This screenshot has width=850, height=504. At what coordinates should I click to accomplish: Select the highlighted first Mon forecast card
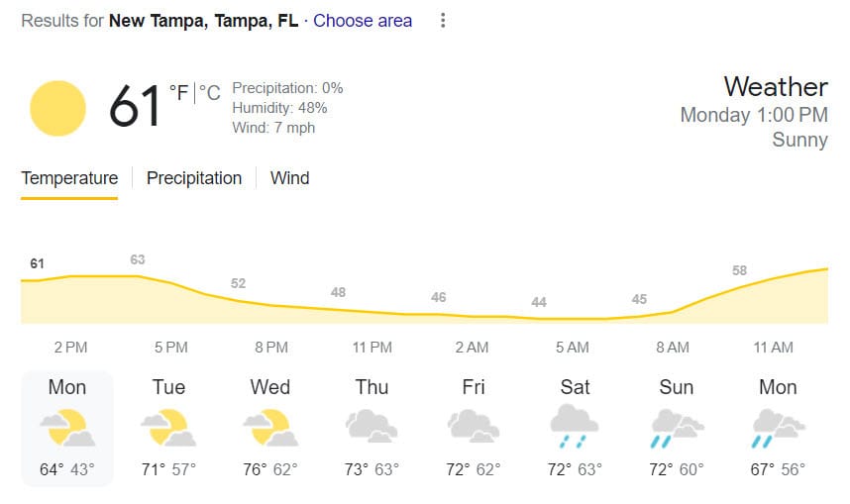point(67,428)
